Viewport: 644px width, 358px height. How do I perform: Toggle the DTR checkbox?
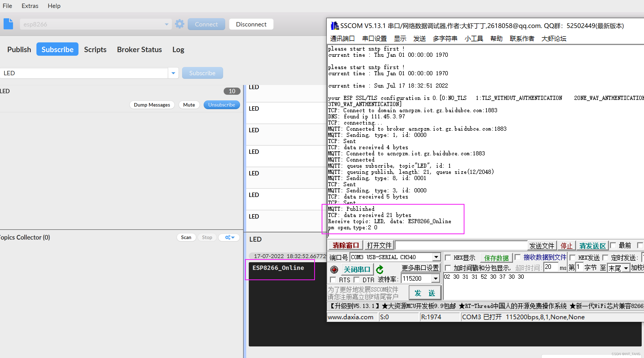coord(357,280)
